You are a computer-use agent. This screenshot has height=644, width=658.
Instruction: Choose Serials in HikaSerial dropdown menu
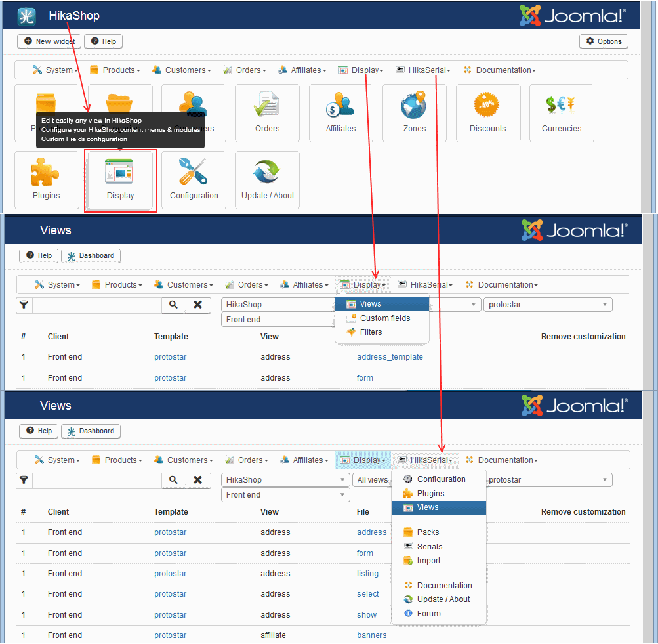point(438,547)
